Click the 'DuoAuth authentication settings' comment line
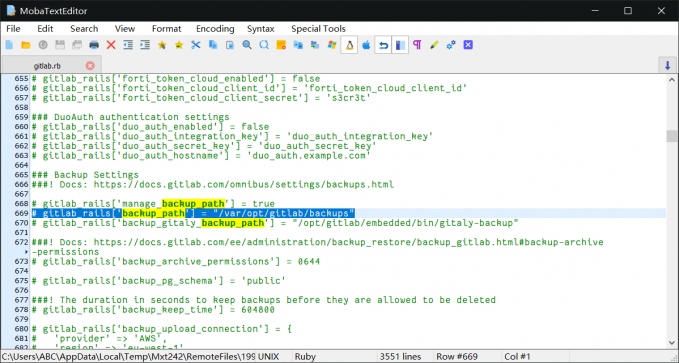 pyautogui.click(x=130, y=117)
